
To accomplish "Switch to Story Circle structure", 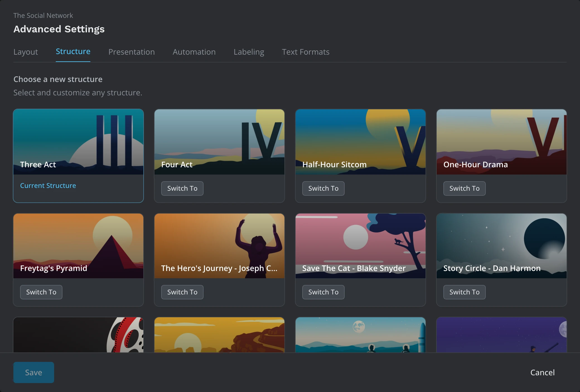I will coord(465,292).
